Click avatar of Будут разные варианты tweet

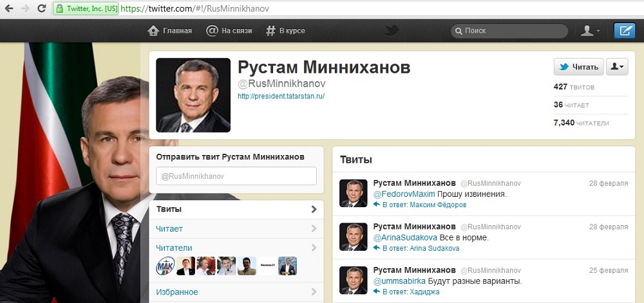[353, 280]
